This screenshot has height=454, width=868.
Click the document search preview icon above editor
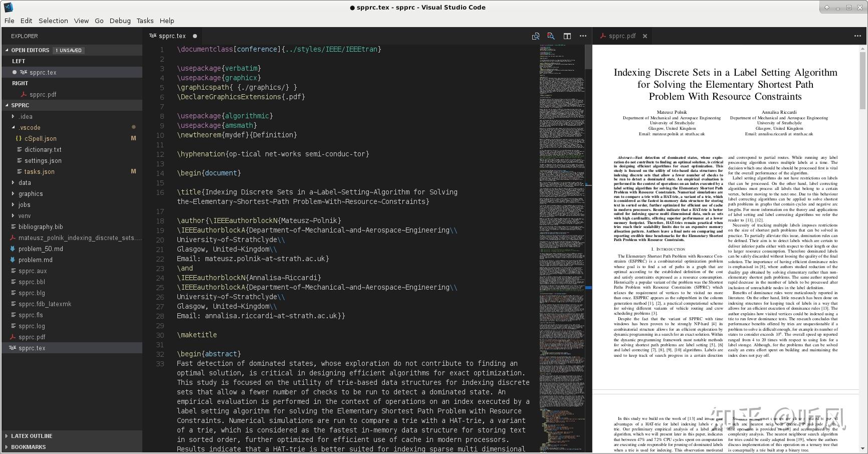[535, 36]
